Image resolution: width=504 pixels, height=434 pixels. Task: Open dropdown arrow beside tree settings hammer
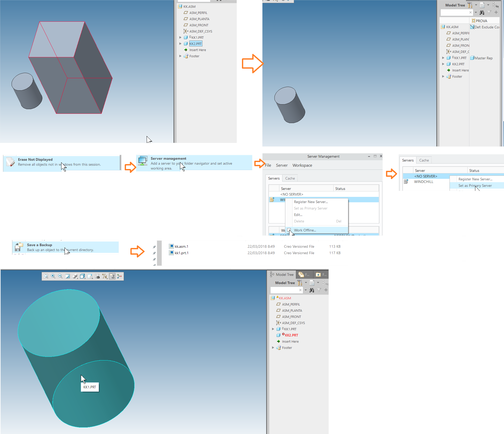click(306, 283)
